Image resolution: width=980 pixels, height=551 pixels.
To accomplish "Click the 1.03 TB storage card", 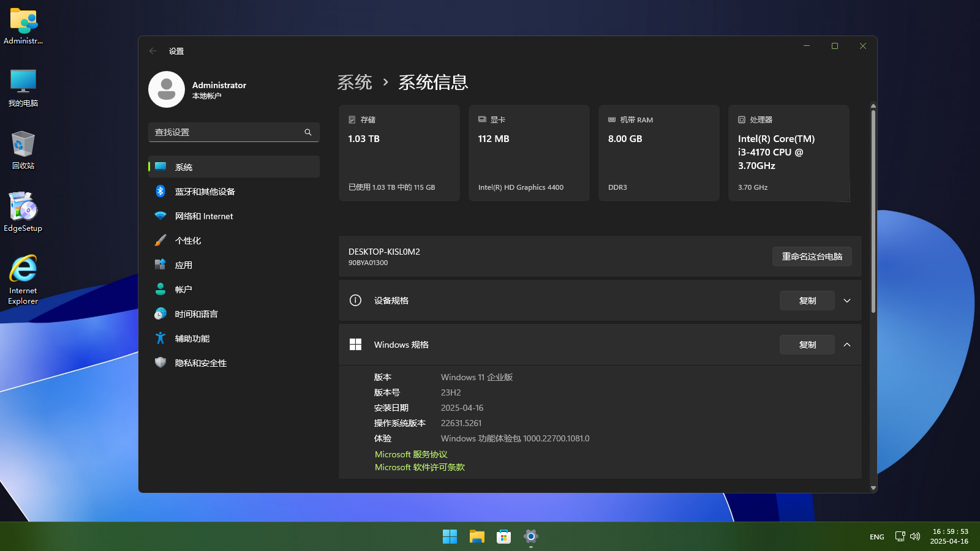I will [x=399, y=153].
